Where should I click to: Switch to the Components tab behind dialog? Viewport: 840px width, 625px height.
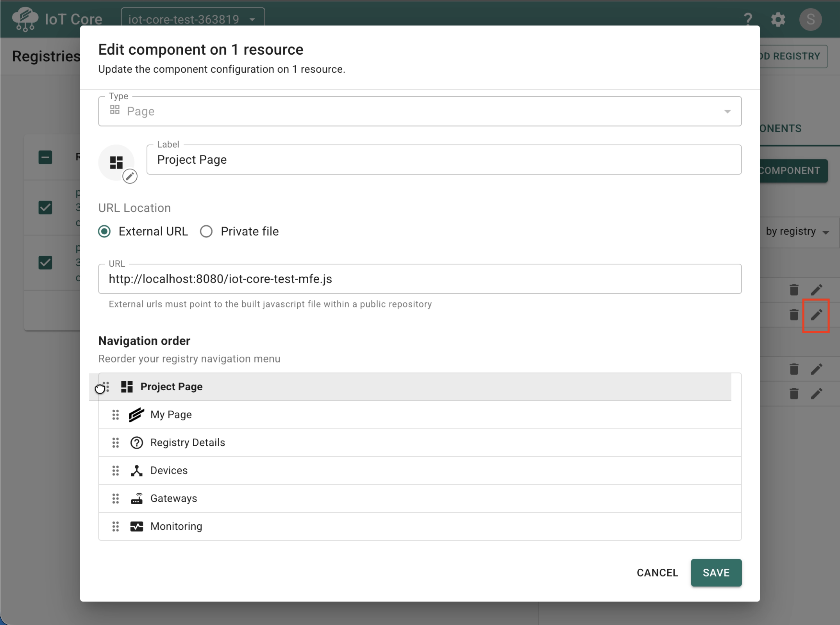(780, 129)
